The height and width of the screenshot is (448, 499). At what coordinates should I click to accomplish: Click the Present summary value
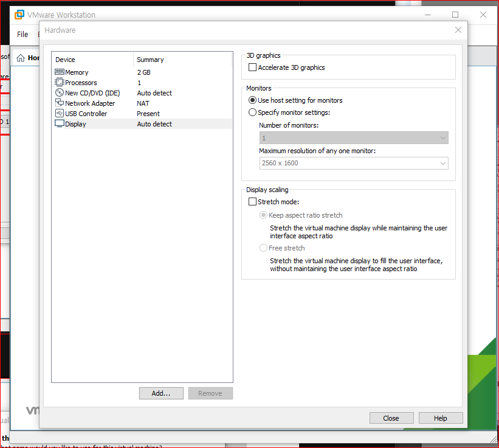(x=148, y=114)
